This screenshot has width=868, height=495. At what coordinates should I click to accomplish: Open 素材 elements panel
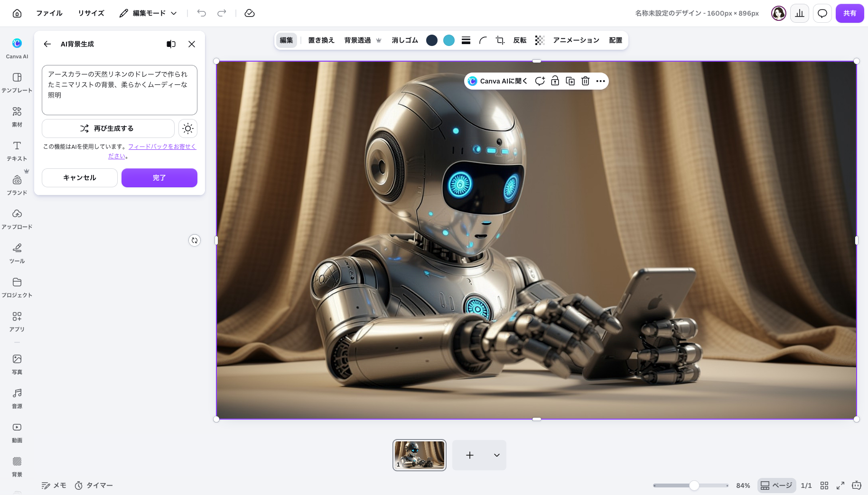pos(17,117)
